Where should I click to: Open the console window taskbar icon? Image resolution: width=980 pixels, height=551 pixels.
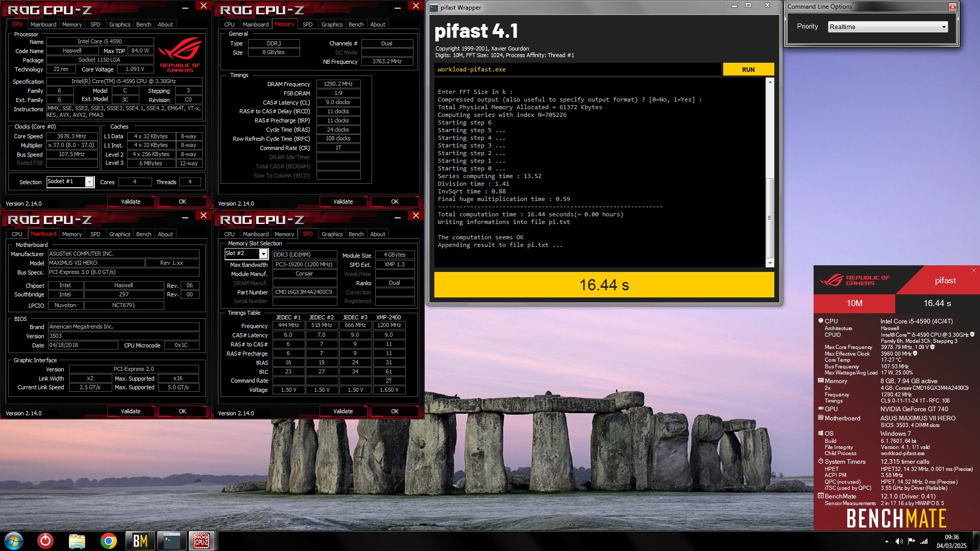click(171, 540)
